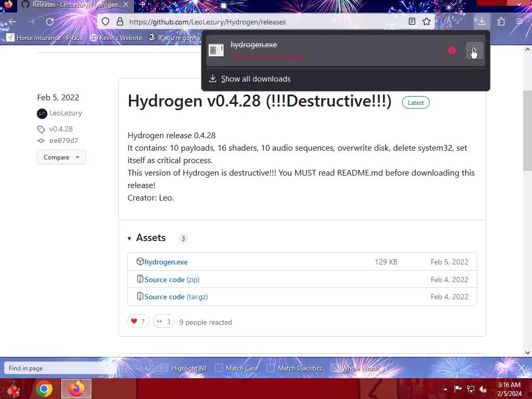Viewport: 532px width, 399px height.
Task: Open the Downloads toolbar button
Action: coord(482,22)
